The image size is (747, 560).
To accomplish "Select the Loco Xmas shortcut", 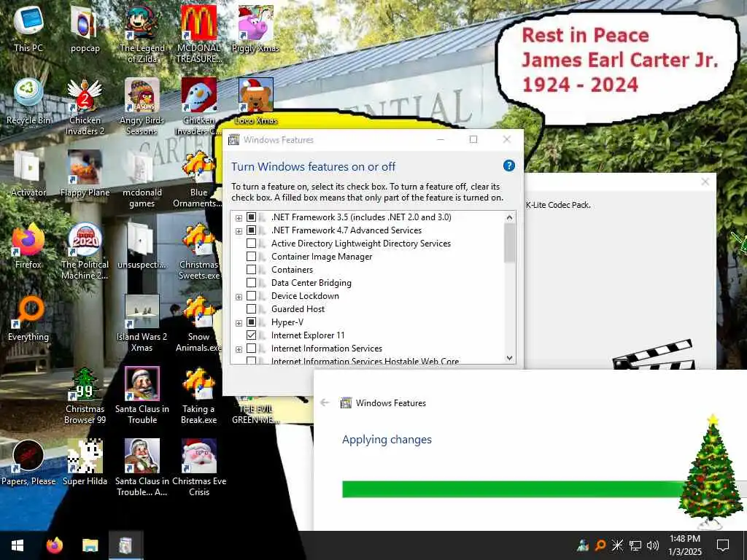I will click(256, 102).
